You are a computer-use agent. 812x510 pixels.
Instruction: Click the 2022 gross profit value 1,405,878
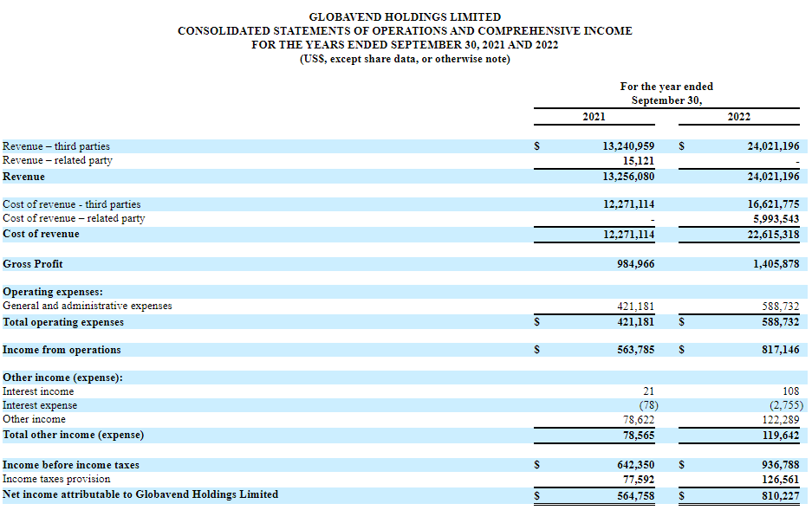pyautogui.click(x=776, y=263)
